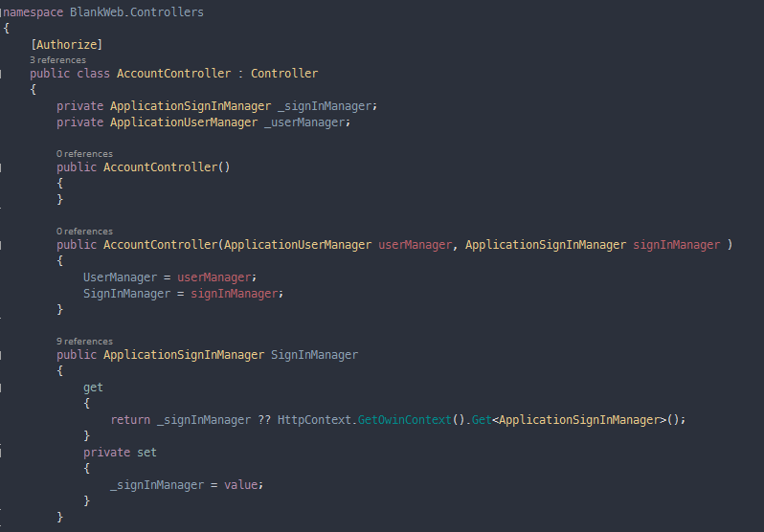Click "HttpContext" in the return statement
This screenshot has width=764, height=532.
pyautogui.click(x=314, y=419)
